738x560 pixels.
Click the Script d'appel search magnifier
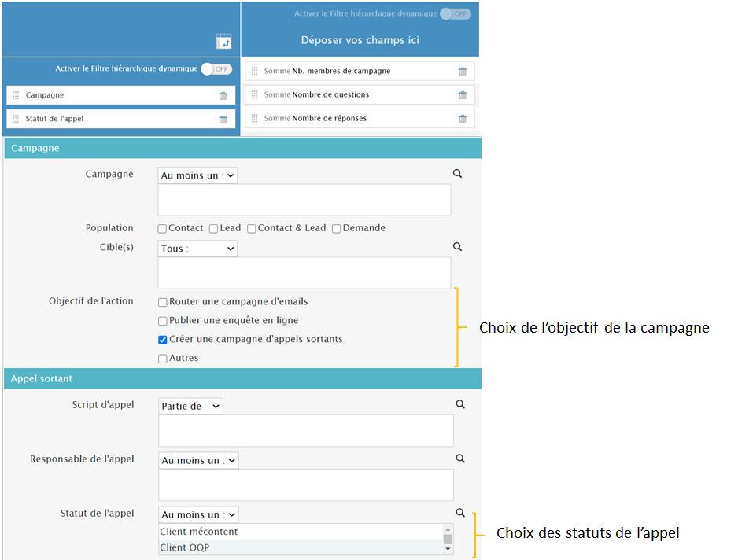pyautogui.click(x=460, y=404)
